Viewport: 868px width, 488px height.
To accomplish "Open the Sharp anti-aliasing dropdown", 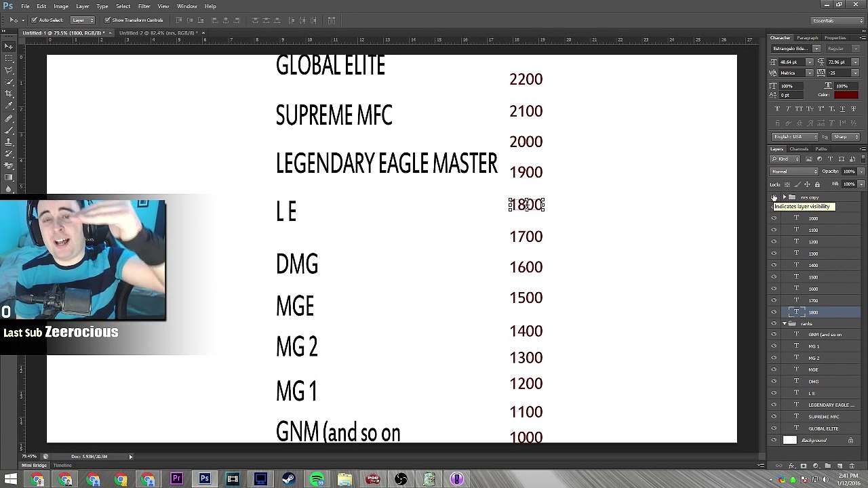I will [x=845, y=137].
